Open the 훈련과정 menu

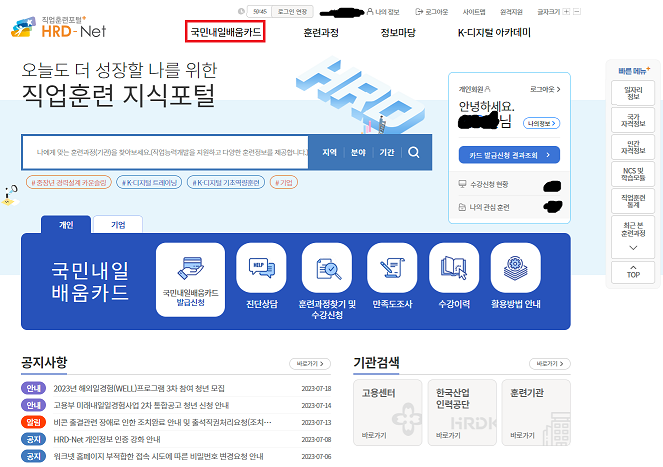pyautogui.click(x=321, y=33)
